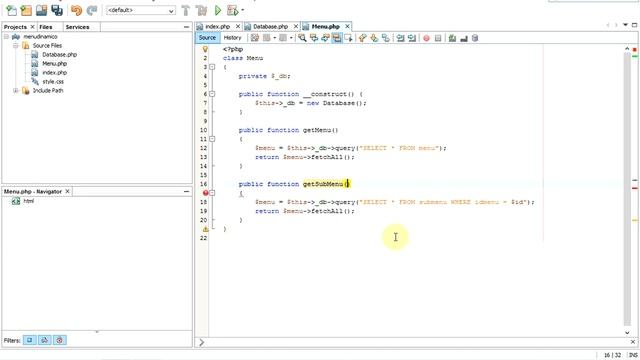Collapse __construct fold at line 6
The width and height of the screenshot is (640, 360).
coord(212,94)
